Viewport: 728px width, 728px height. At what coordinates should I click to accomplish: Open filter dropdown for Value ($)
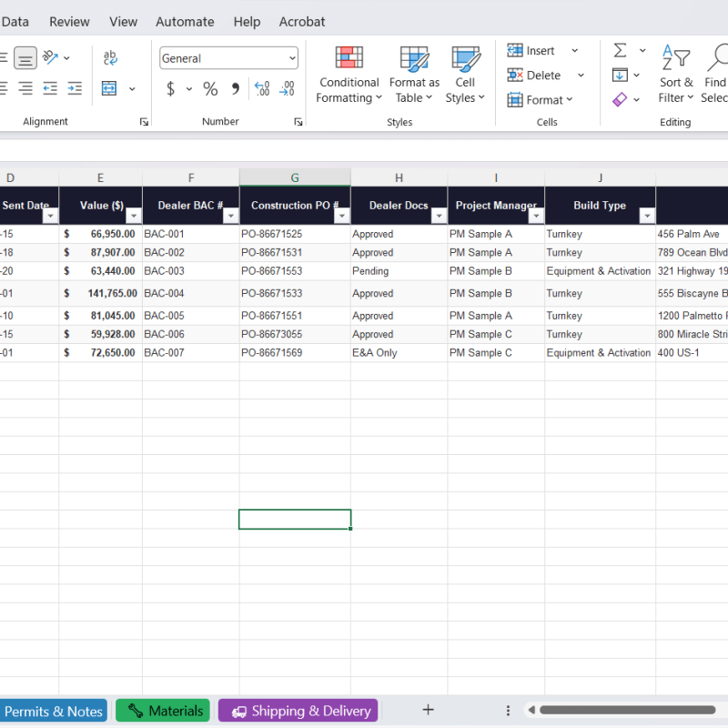click(134, 216)
